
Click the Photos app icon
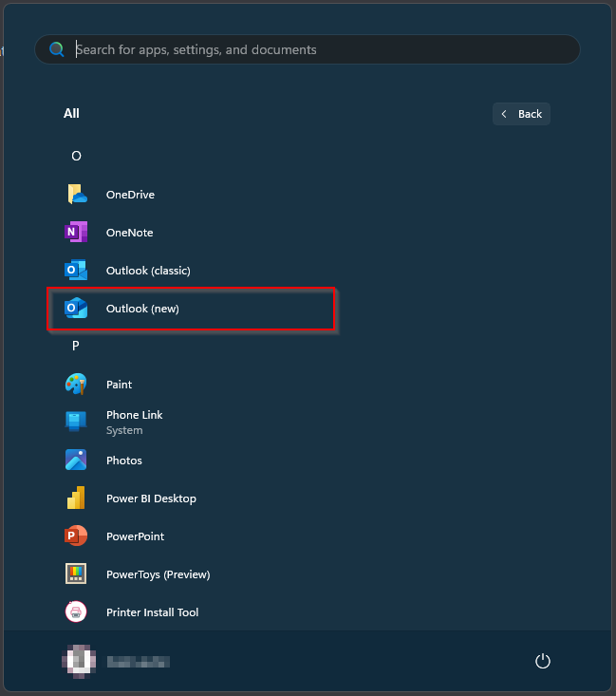76,461
